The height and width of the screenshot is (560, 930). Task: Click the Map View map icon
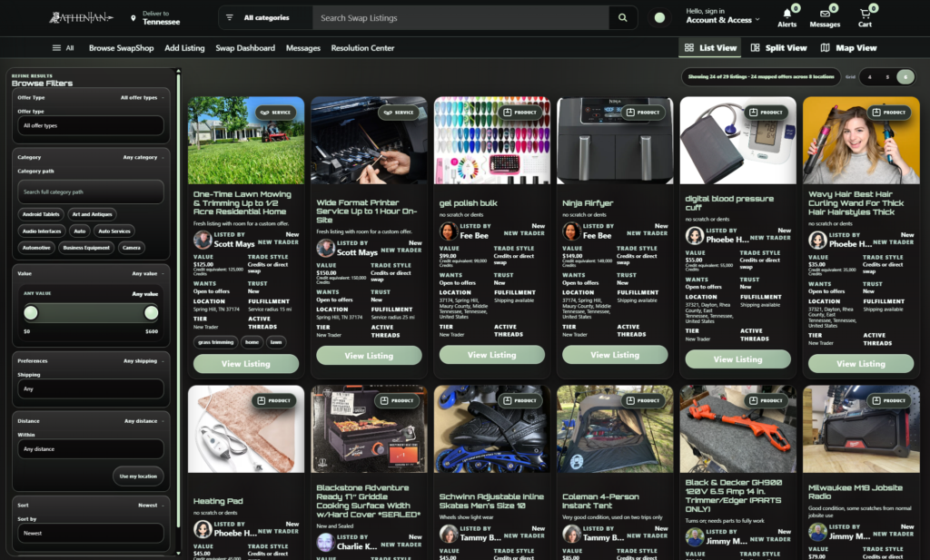(x=825, y=47)
